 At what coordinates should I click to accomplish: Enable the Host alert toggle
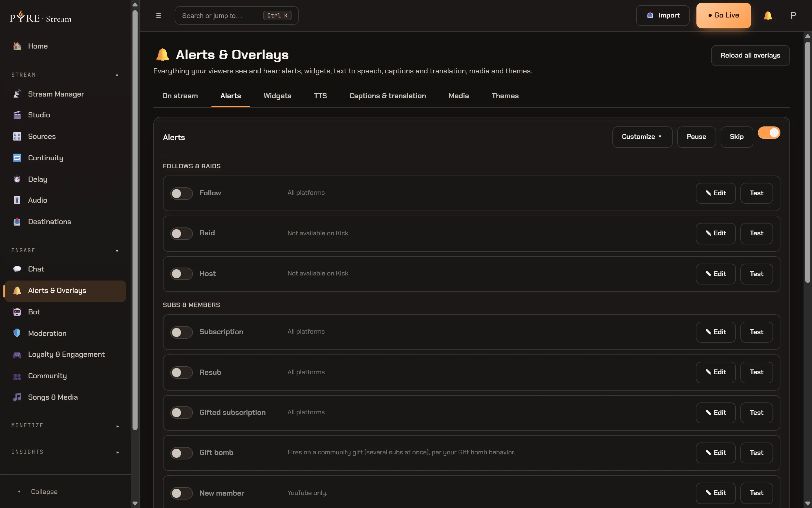[x=181, y=274]
